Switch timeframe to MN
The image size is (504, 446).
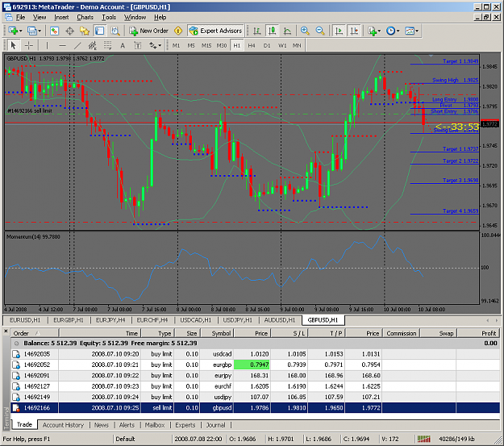(297, 45)
